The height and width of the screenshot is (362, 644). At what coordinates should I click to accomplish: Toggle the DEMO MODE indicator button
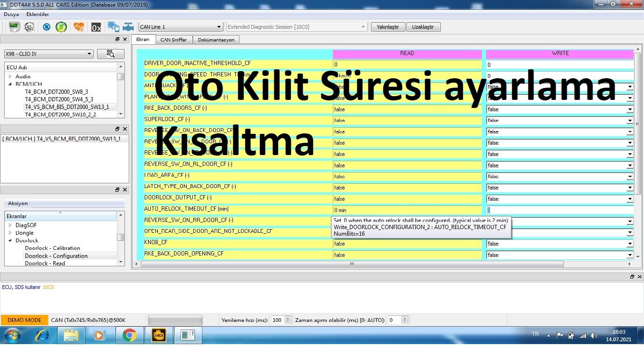tap(24, 320)
